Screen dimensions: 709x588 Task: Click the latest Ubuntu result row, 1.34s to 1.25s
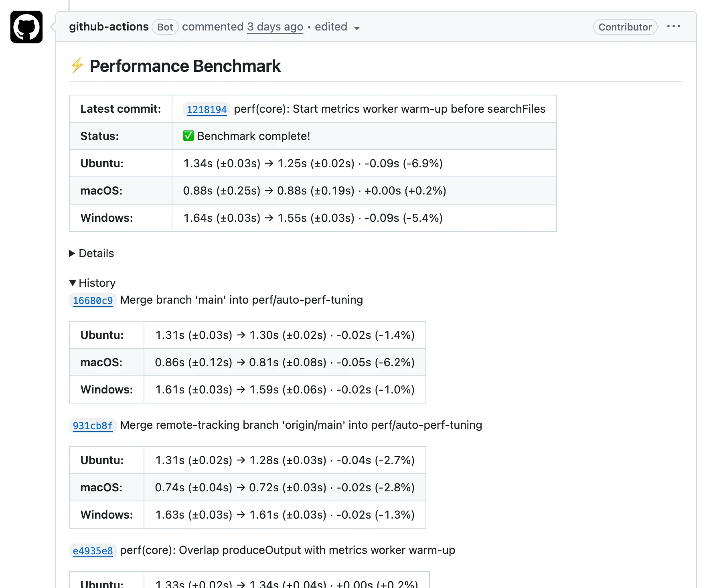(313, 163)
